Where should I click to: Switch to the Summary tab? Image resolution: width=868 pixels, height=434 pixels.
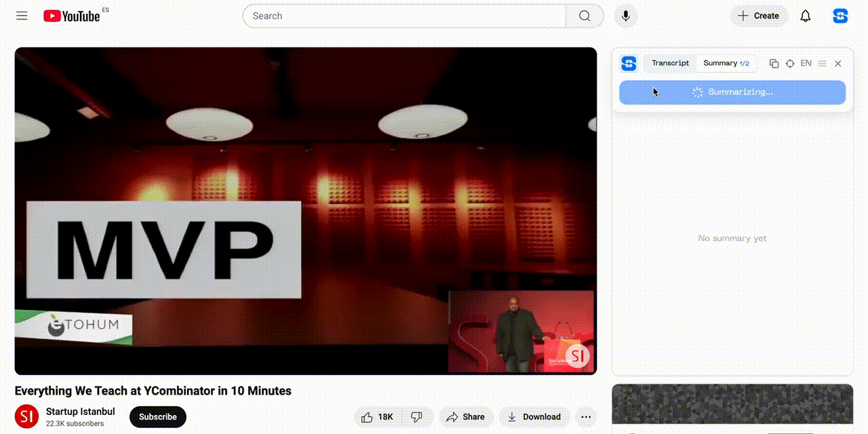[726, 63]
